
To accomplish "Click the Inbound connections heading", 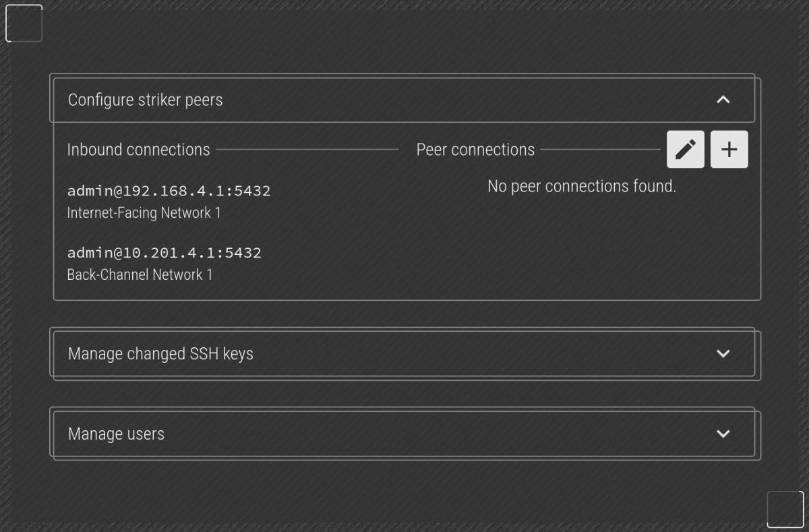I will (138, 150).
